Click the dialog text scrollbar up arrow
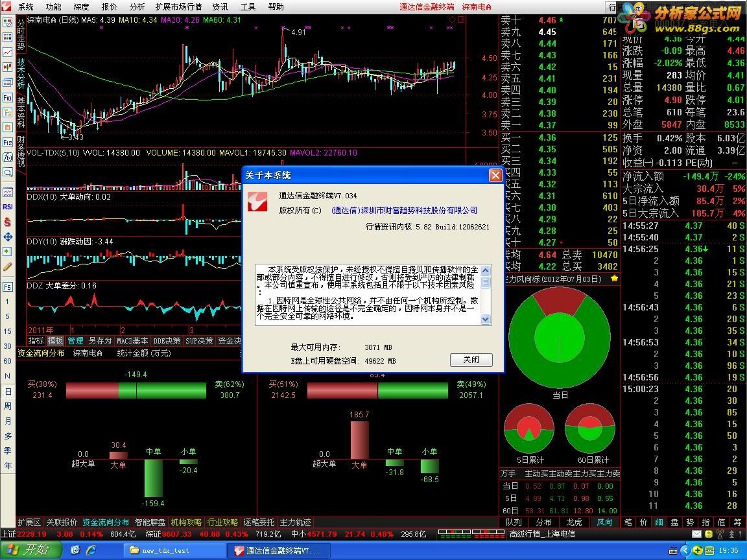The image size is (747, 560). [x=486, y=270]
